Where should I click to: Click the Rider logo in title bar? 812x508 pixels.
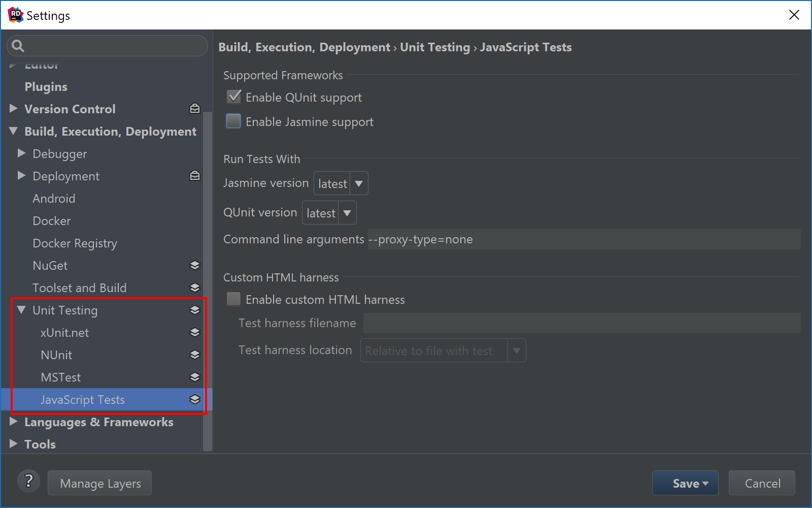[x=15, y=15]
